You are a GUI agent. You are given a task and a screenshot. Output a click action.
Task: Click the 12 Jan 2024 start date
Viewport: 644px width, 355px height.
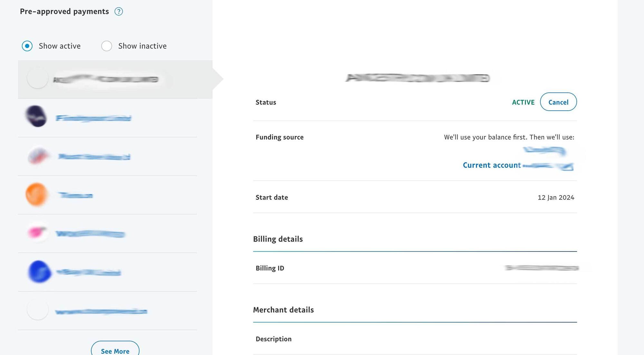tap(556, 198)
